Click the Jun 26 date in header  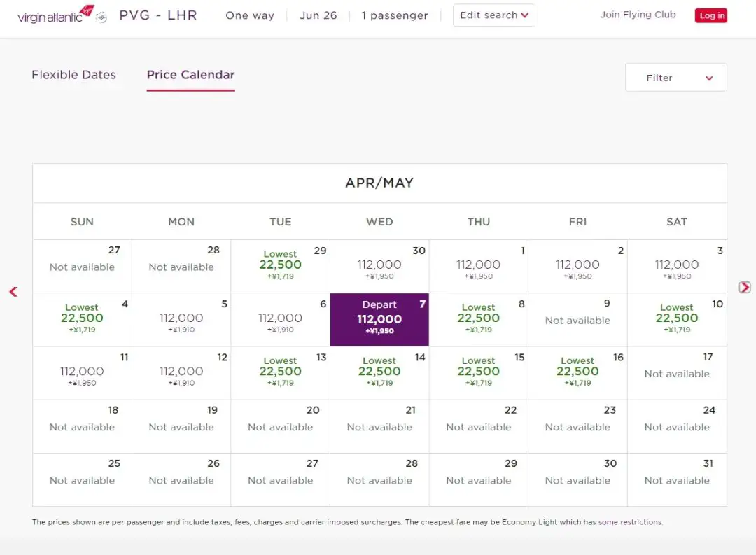click(x=318, y=15)
